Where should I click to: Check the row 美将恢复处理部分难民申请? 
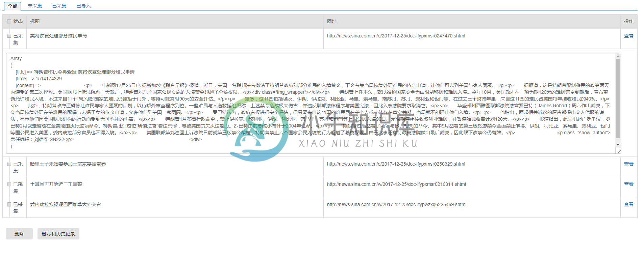coord(9,36)
